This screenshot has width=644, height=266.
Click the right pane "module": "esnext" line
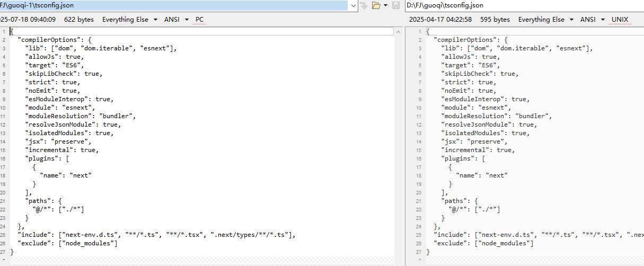[477, 108]
